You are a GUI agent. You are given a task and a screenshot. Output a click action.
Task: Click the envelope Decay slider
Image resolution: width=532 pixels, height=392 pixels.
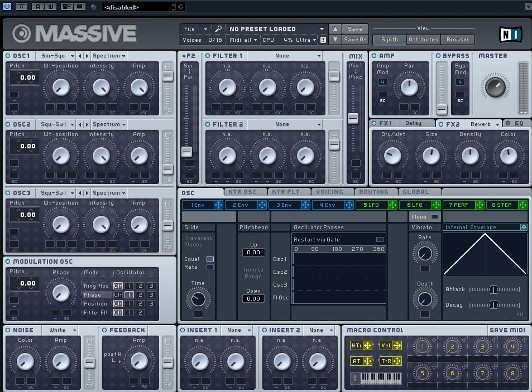click(x=493, y=305)
